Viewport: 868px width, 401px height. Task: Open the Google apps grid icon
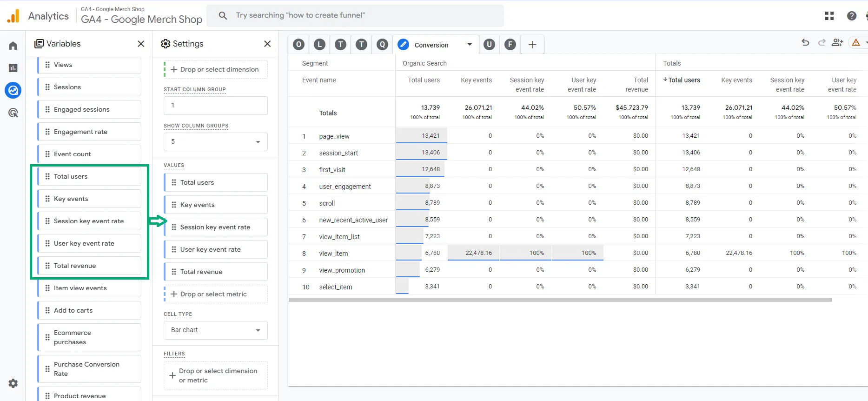829,16
